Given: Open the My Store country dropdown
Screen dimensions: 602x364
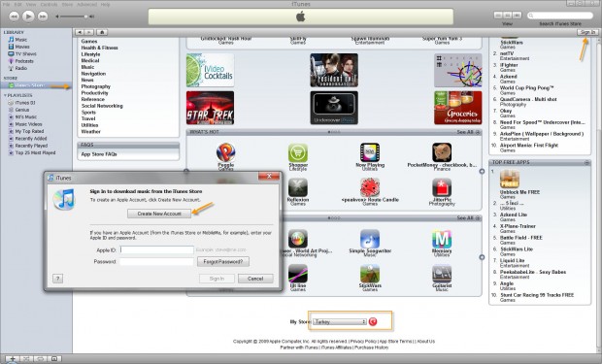Looking at the screenshot, I should click(x=340, y=321).
